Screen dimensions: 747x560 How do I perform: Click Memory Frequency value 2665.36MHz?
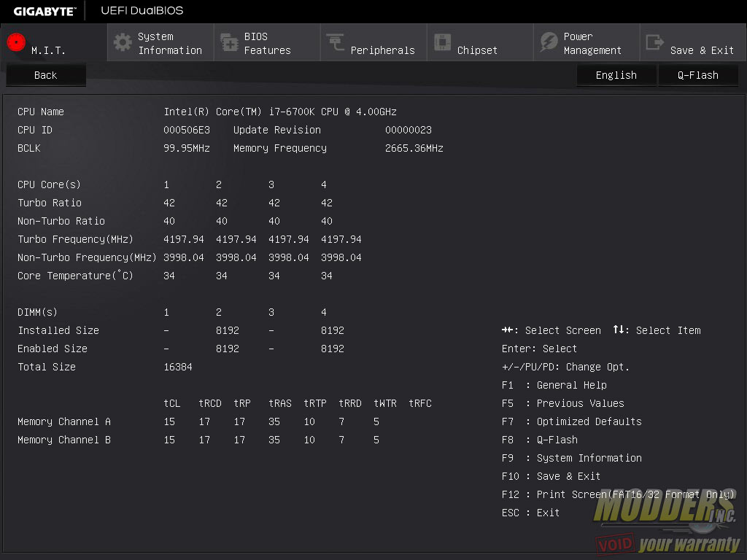[414, 148]
